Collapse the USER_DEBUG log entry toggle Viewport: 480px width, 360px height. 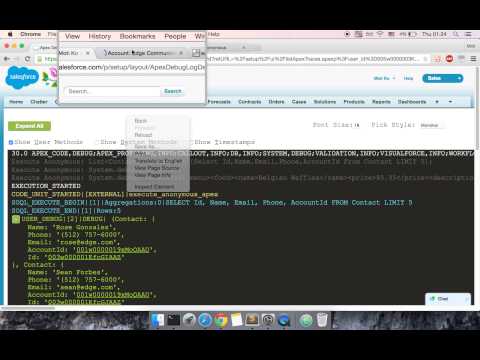pyautogui.click(x=16, y=219)
